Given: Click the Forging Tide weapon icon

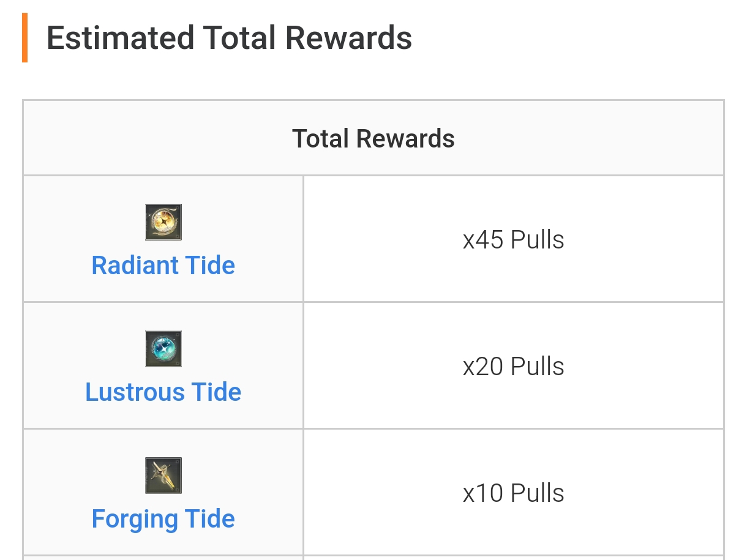Looking at the screenshot, I should [163, 476].
